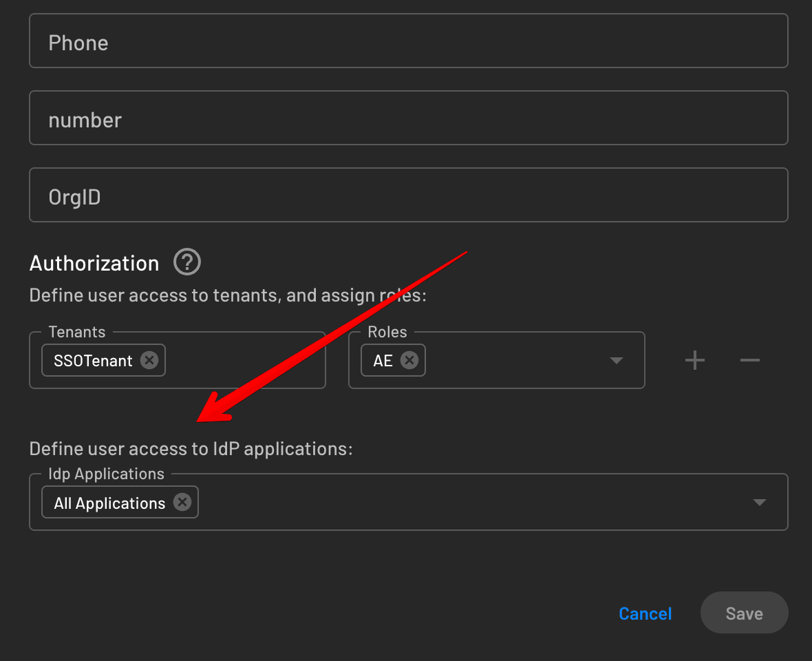812x661 pixels.
Task: Focus the number input field
Action: pos(409,118)
